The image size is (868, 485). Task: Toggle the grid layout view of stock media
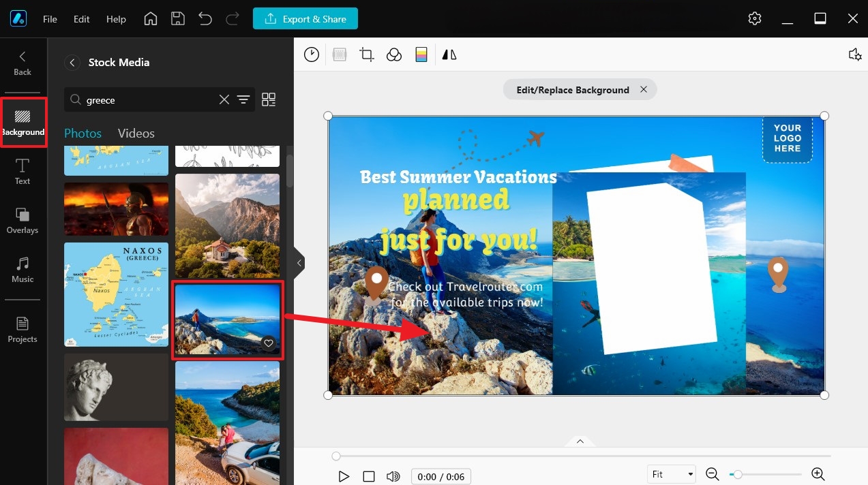click(268, 99)
